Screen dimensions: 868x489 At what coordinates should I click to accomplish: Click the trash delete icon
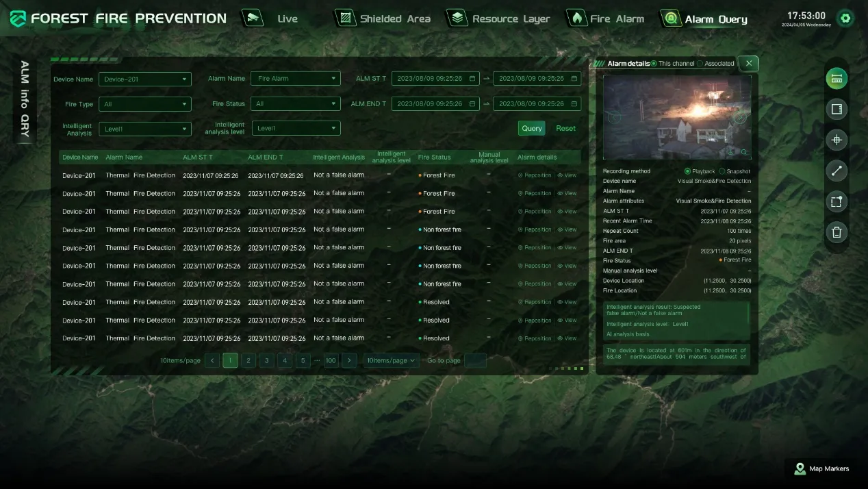click(836, 232)
